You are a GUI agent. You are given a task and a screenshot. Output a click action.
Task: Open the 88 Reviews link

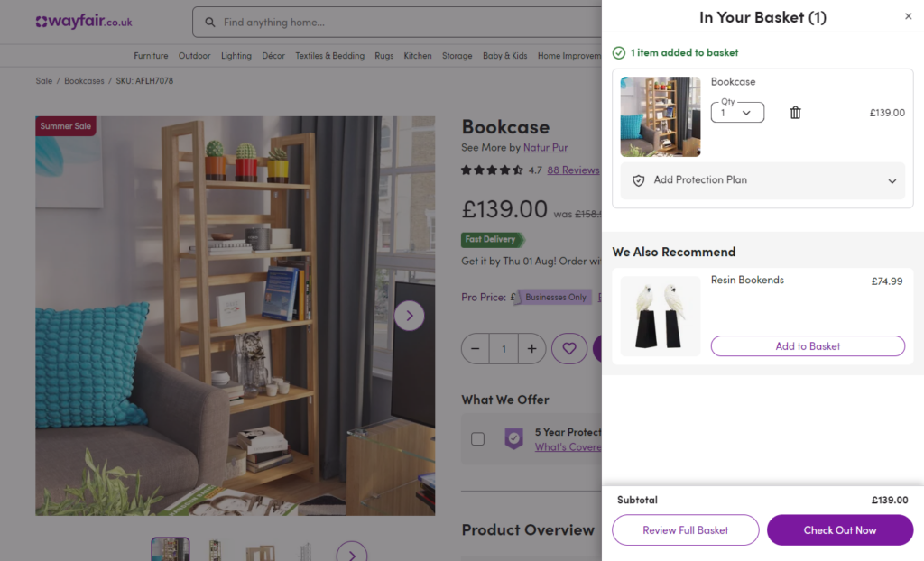[x=573, y=170]
